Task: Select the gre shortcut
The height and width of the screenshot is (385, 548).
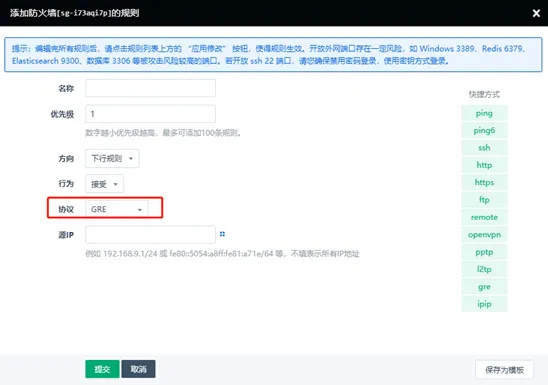Action: click(484, 287)
